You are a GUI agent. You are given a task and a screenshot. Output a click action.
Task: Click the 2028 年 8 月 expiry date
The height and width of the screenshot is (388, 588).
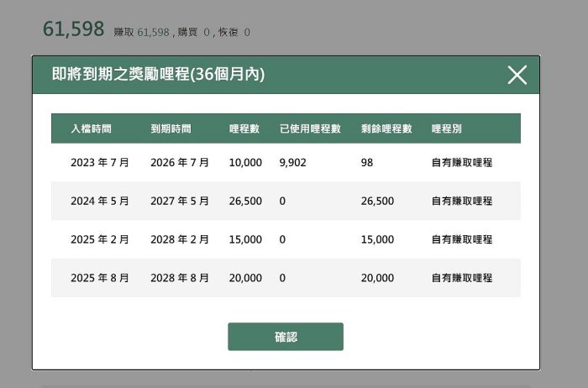pyautogui.click(x=180, y=278)
